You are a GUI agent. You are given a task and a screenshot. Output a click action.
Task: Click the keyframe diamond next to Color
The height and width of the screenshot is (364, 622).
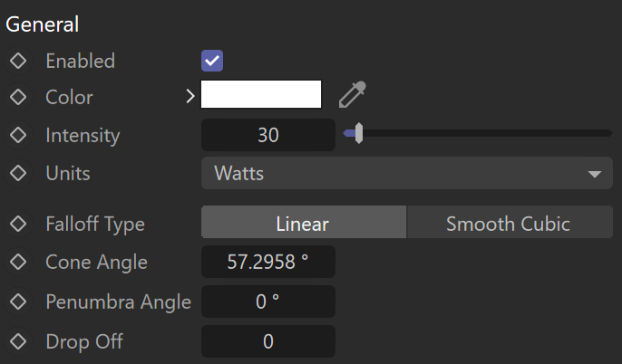tap(18, 97)
